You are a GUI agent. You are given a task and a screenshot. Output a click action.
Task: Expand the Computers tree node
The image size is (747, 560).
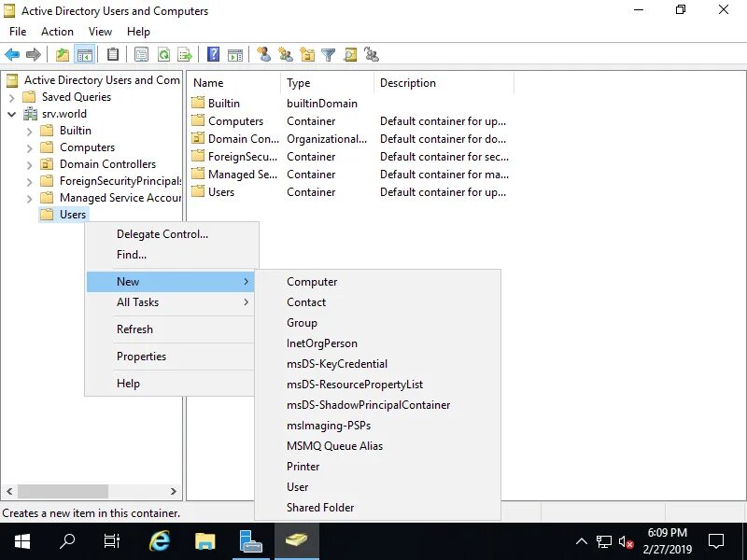[x=30, y=148]
